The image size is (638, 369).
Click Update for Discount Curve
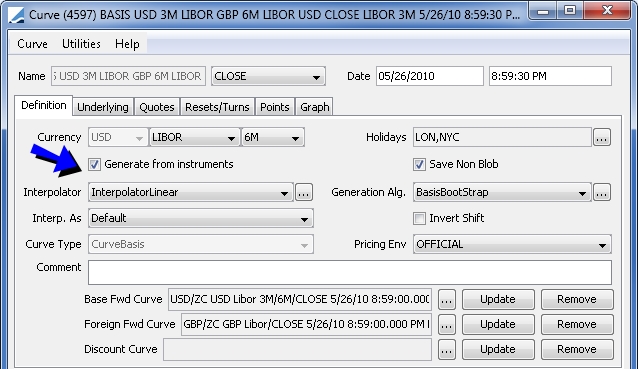tap(498, 350)
